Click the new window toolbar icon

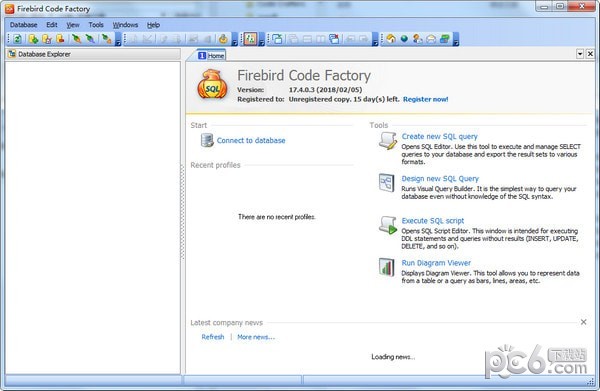click(x=277, y=39)
